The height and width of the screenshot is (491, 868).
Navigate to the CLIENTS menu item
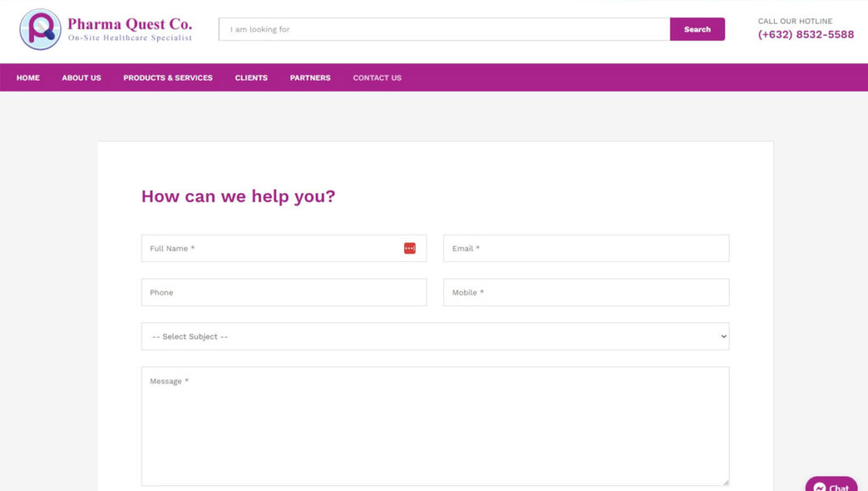click(x=251, y=78)
